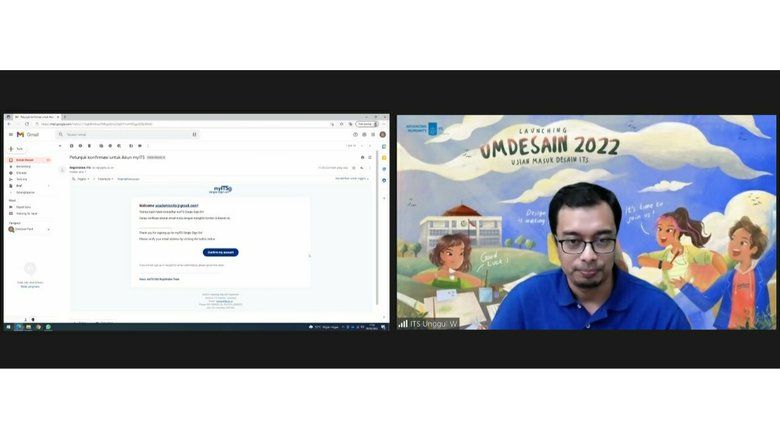Viewport: 780px width, 439px height.
Task: Open Google Contacts side panel icon
Action: pyautogui.click(x=384, y=180)
